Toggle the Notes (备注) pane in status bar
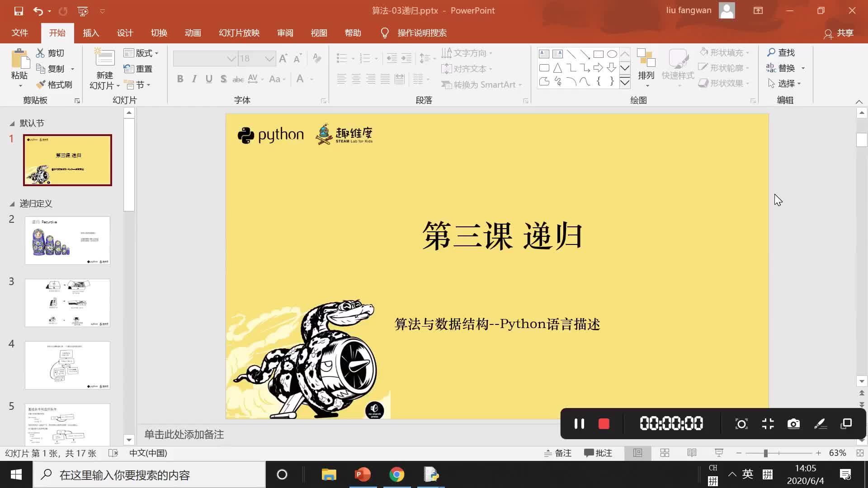 tap(558, 453)
